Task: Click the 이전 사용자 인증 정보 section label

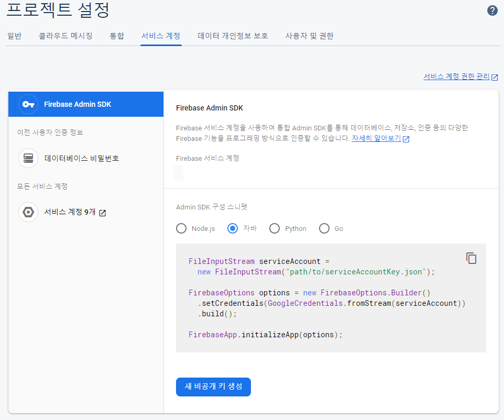Action: 50,132
